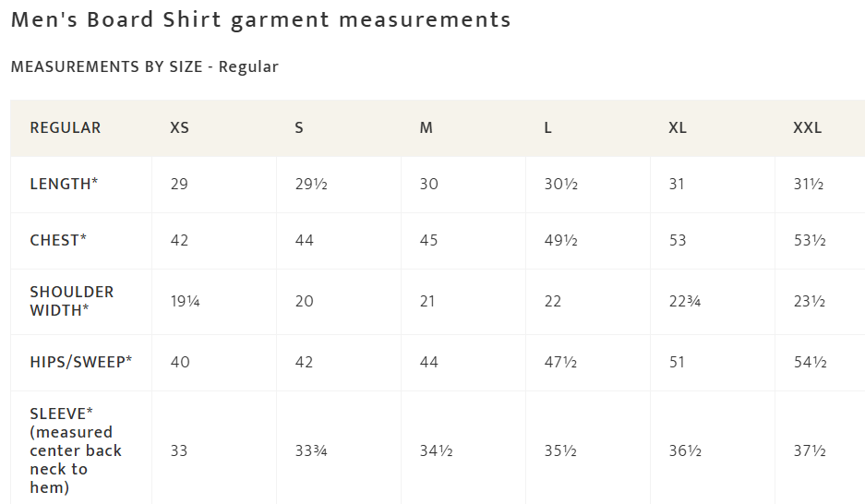This screenshot has height=504, width=865.
Task: Select the chest value 53 for size XL
Action: click(678, 240)
